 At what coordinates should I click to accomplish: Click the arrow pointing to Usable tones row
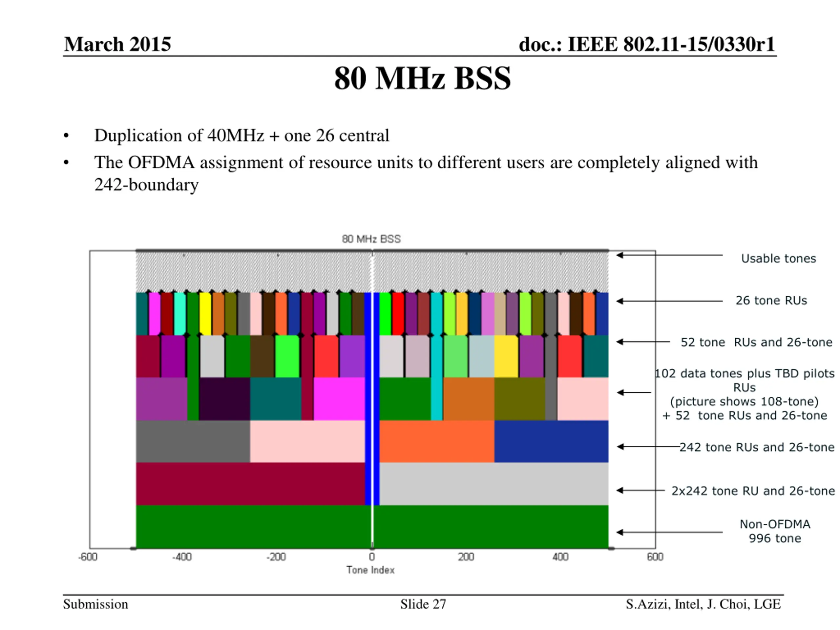coord(669,255)
